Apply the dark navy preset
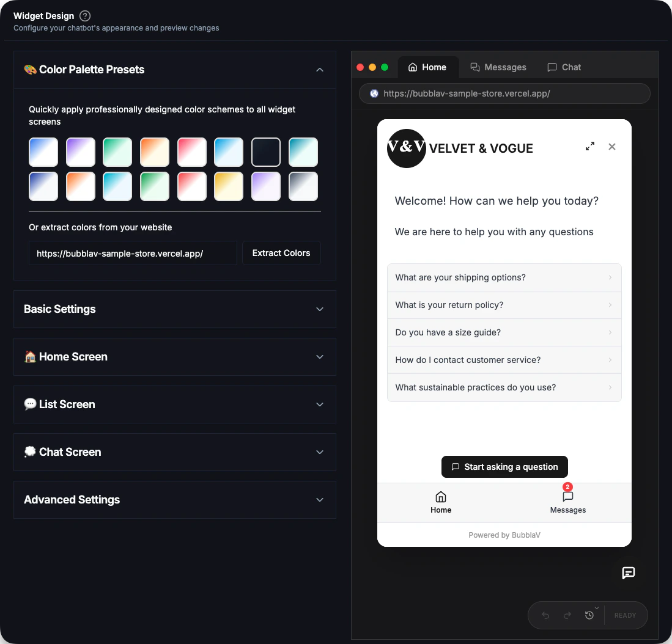 (266, 152)
